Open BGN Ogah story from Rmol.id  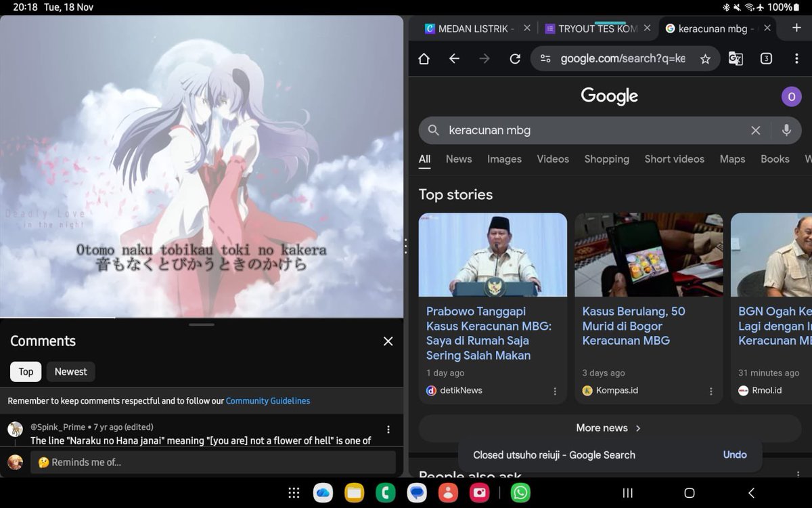click(x=775, y=326)
